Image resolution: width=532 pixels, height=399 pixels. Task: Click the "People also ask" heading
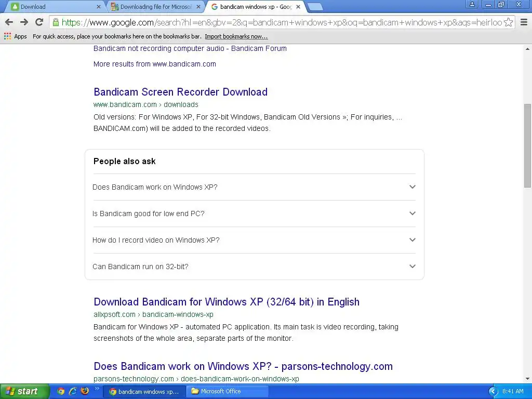point(125,162)
